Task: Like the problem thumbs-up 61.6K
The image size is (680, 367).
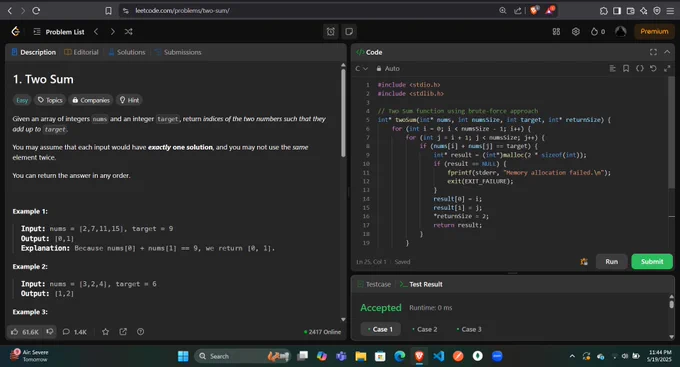Action: [25, 332]
